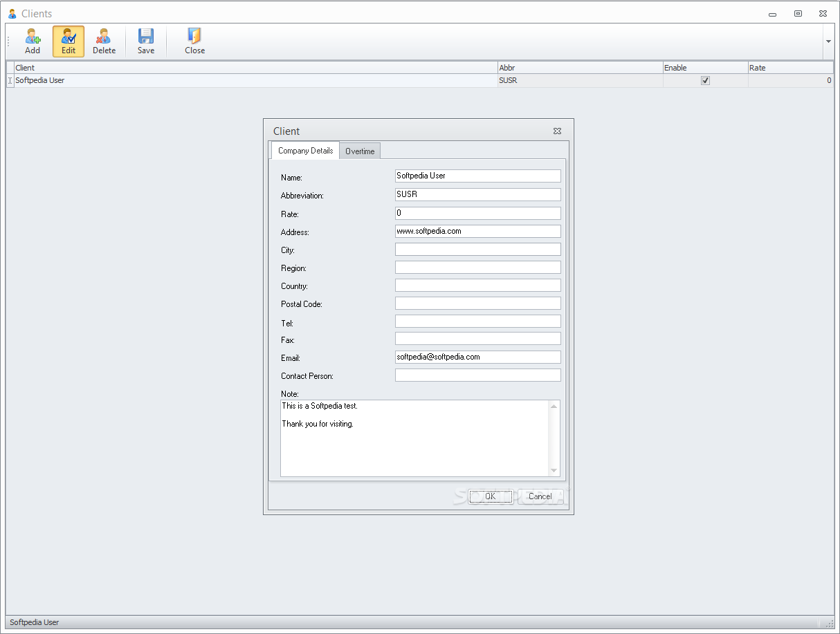840x634 pixels.
Task: Maximize the Clients window
Action: [x=798, y=13]
